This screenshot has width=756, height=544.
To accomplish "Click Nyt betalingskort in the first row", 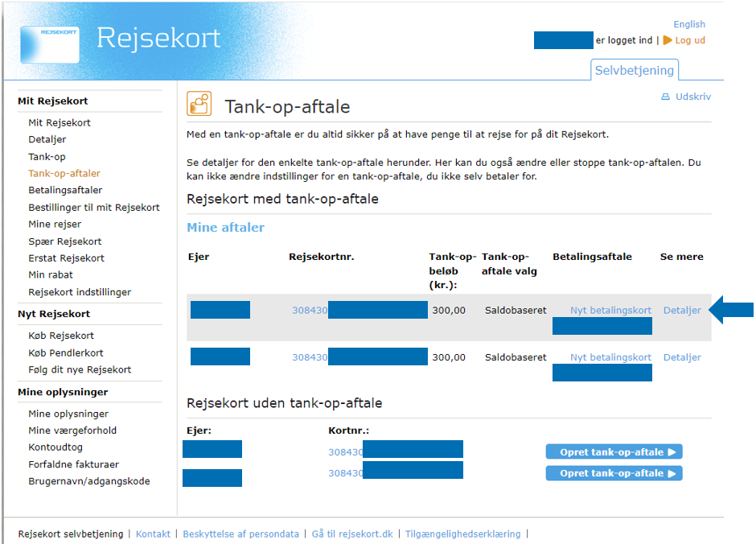I will (x=610, y=311).
